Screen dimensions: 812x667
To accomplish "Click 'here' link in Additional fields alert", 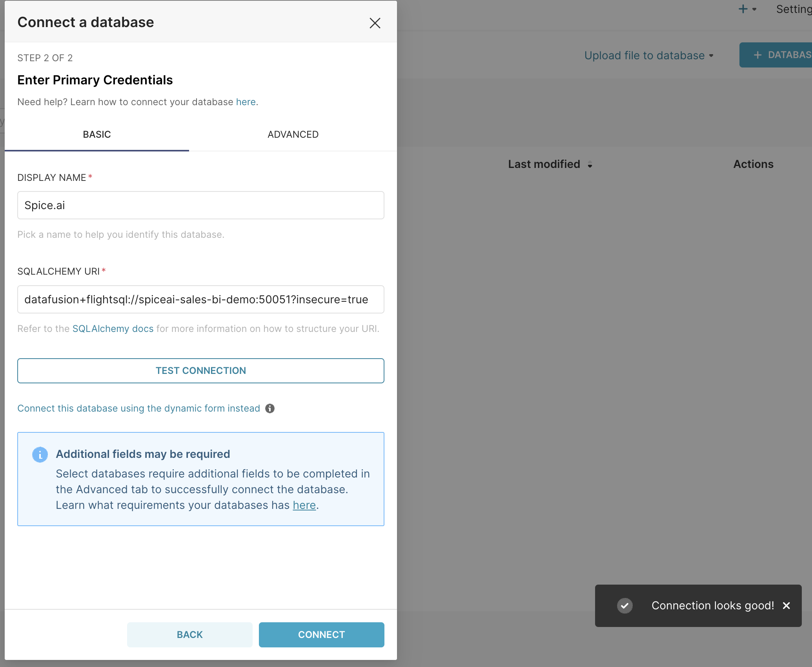I will (x=304, y=505).
